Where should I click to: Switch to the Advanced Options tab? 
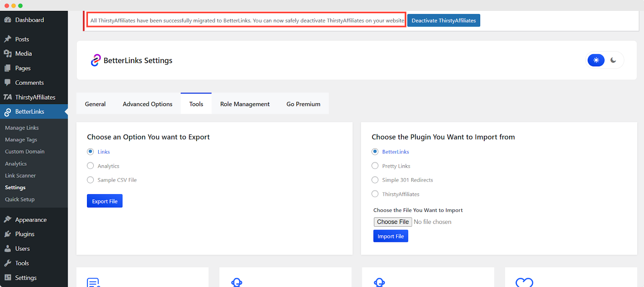tap(147, 104)
